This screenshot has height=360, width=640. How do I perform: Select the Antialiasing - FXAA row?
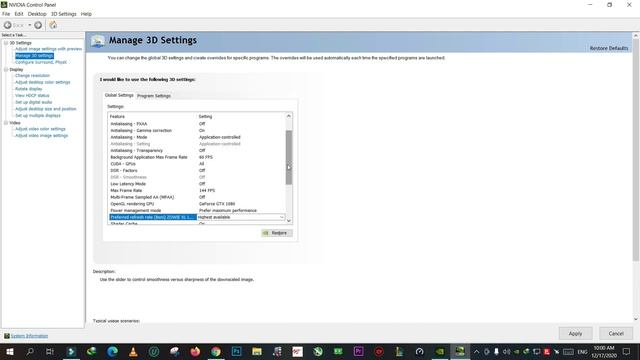point(197,124)
